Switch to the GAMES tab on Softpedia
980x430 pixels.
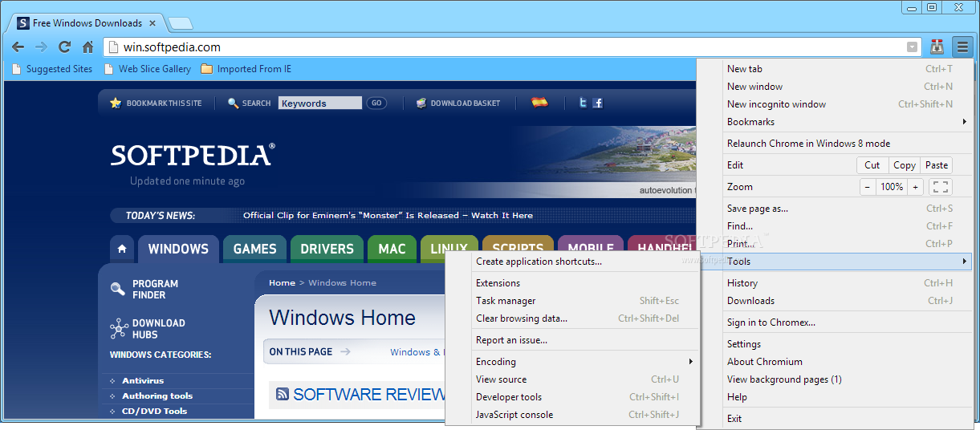click(254, 249)
